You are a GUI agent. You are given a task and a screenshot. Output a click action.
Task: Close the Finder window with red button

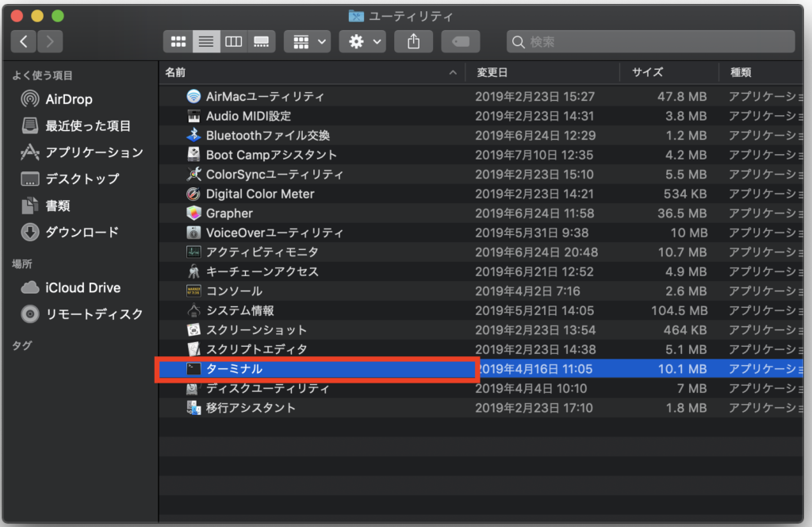[x=17, y=16]
